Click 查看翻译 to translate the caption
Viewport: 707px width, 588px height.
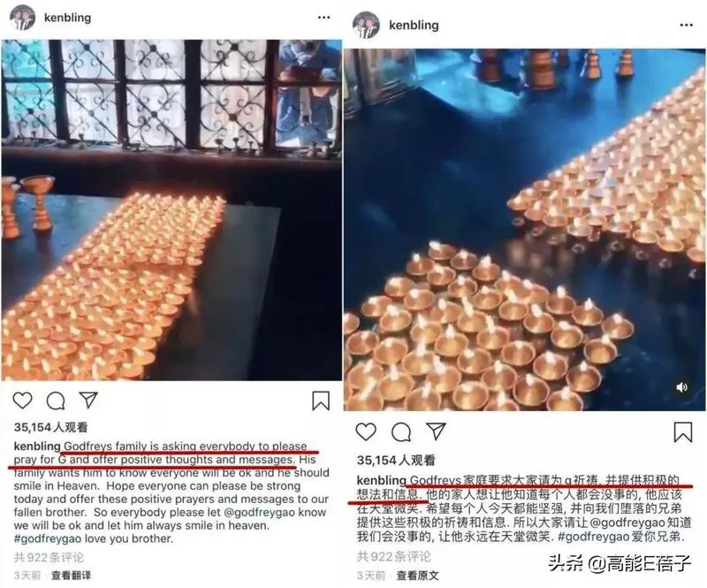point(71,576)
